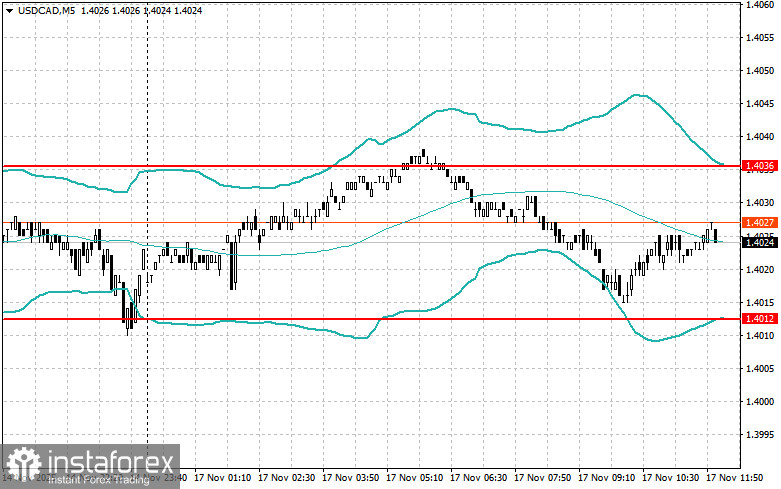Viewport: 781px width, 489px height.
Task: Click the 1.4040 price scale label
Action: tap(760, 136)
